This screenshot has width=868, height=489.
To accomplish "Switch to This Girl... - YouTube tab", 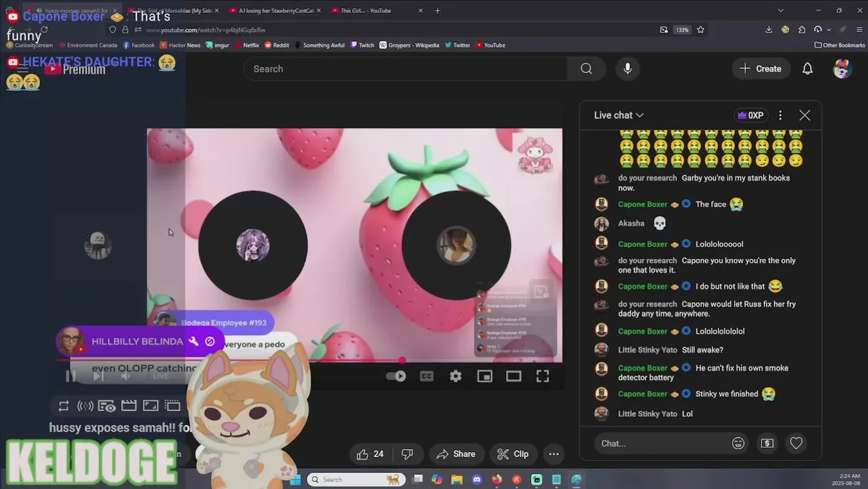I will tap(377, 11).
